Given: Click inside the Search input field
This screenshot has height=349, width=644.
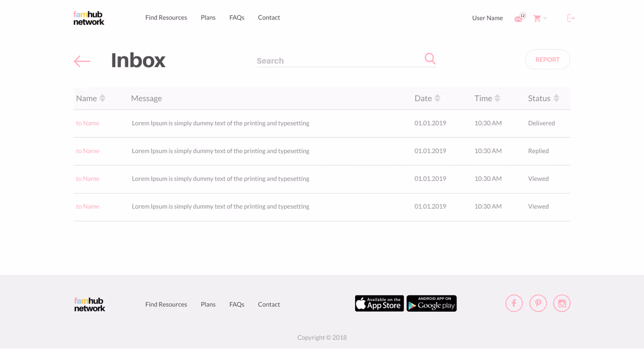Looking at the screenshot, I should point(325,60).
